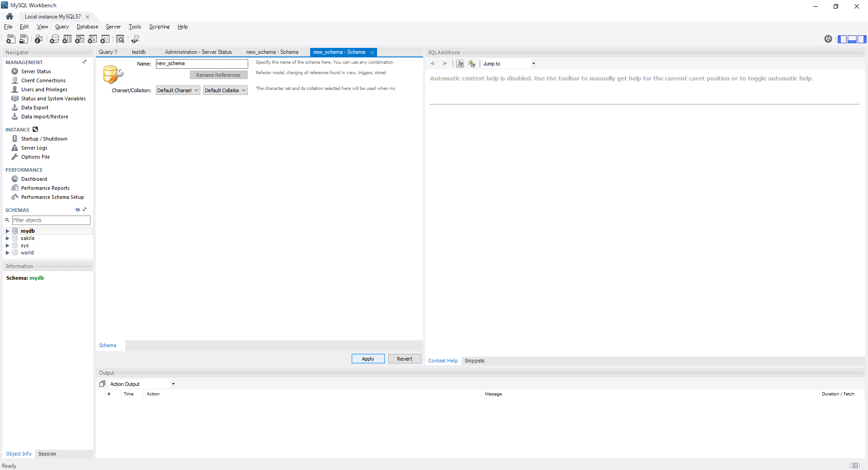Get context help for caret position
This screenshot has width=868, height=470.
[x=460, y=64]
